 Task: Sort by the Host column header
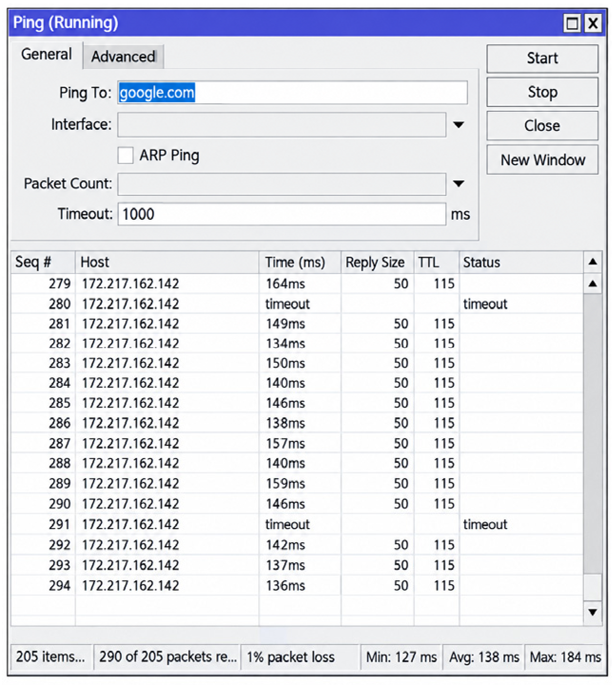(167, 262)
